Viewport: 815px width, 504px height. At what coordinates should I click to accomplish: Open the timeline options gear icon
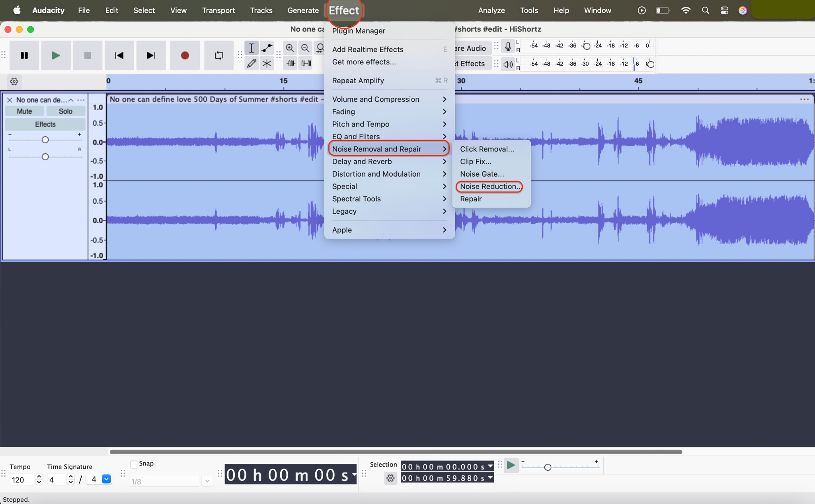pos(14,82)
